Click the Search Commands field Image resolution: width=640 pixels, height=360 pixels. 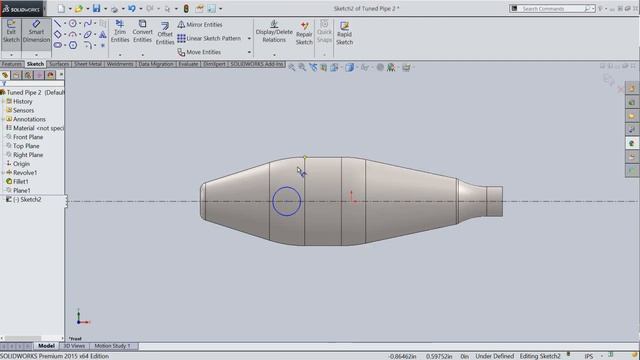553,9
